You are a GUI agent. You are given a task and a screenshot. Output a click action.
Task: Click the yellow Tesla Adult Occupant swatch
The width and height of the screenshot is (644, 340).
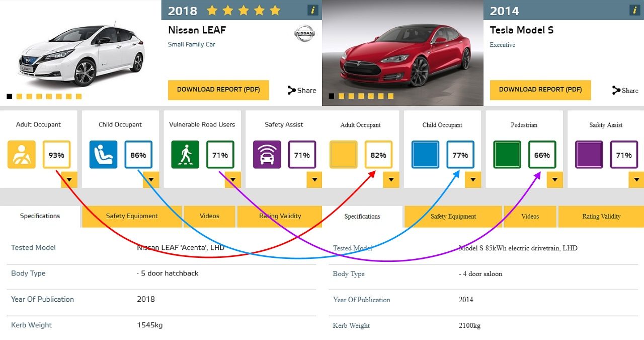click(344, 155)
